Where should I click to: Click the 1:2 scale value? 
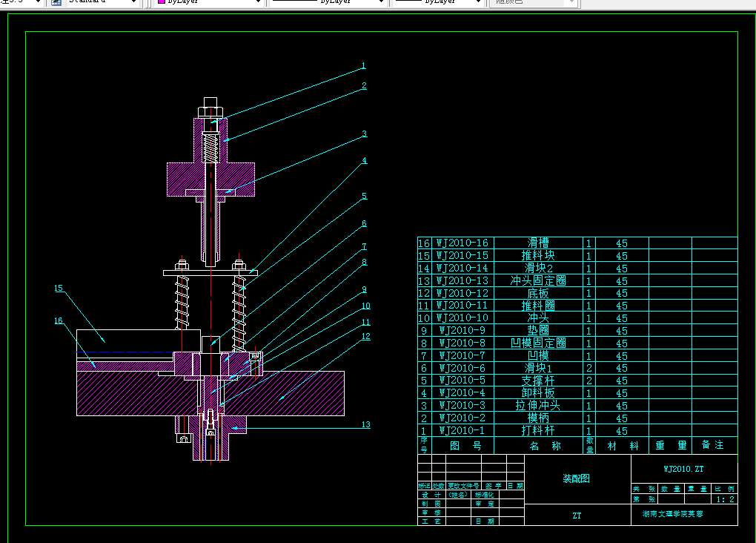(725, 499)
